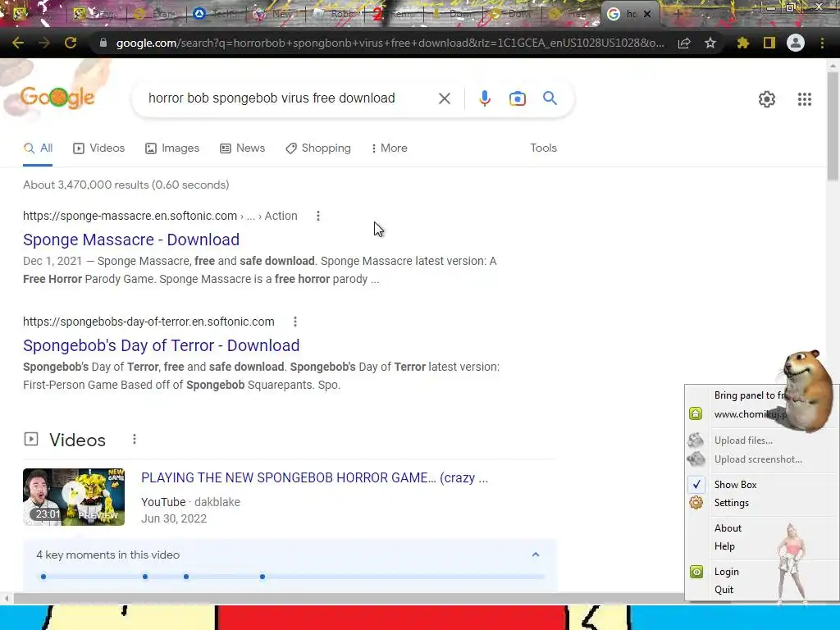Search by image with the camera icon
840x630 pixels.
point(518,98)
